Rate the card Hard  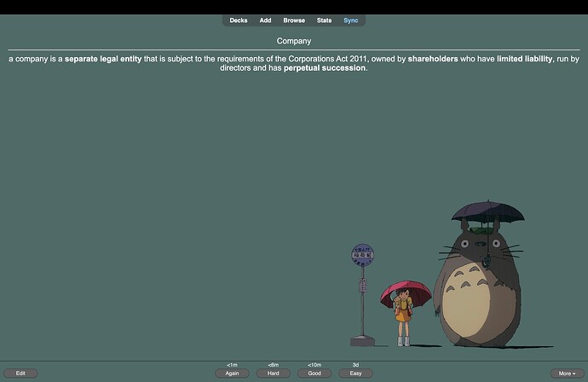(274, 373)
